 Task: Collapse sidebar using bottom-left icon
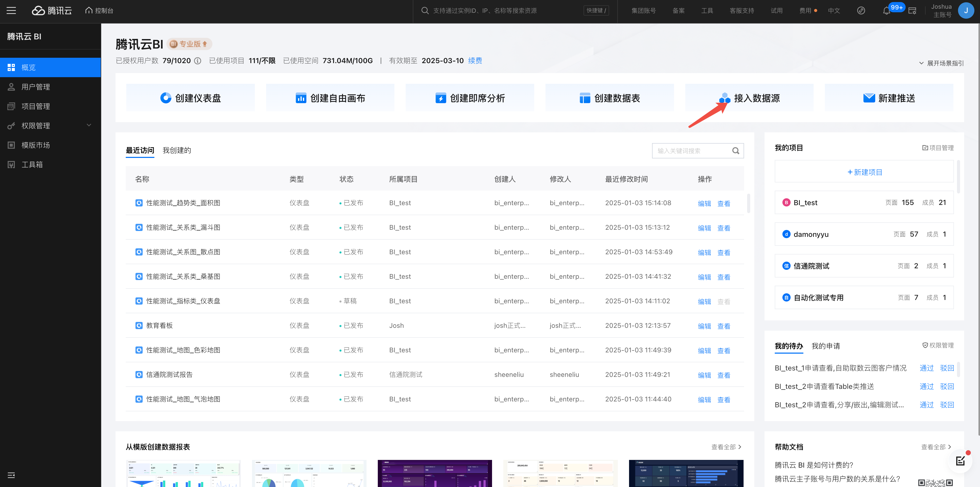point(12,475)
